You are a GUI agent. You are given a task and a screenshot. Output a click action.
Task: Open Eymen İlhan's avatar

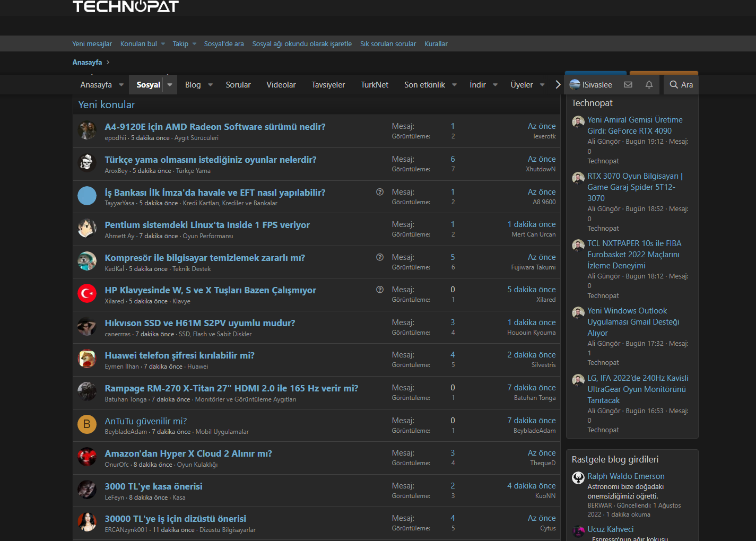pyautogui.click(x=87, y=359)
